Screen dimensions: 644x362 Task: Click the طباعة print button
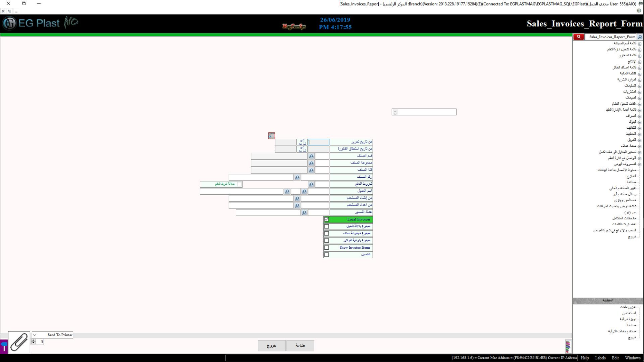point(300,346)
